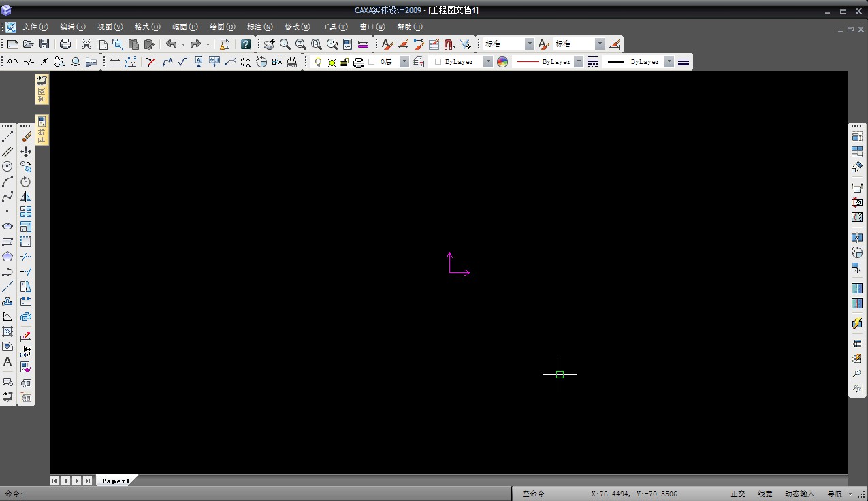
Task: Expand the red line type ByLayer dropdown
Action: tap(579, 62)
